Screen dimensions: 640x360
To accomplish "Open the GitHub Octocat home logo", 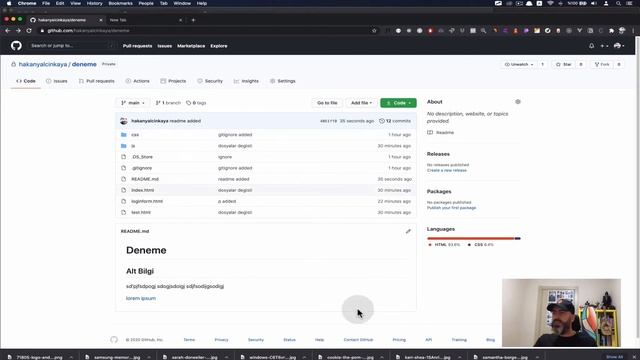I will pyautogui.click(x=16, y=46).
